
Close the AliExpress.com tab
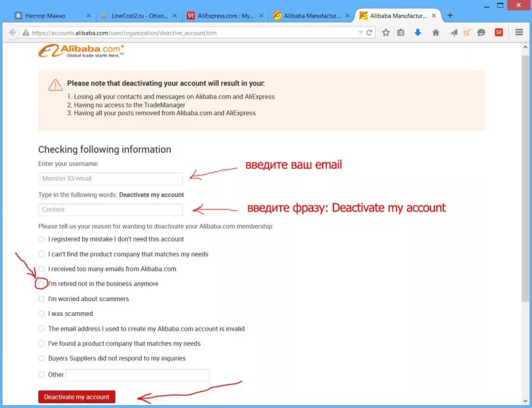click(261, 15)
